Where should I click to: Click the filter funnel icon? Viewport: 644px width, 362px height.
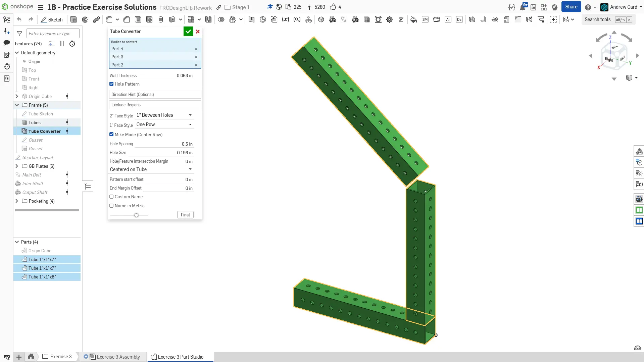click(19, 34)
